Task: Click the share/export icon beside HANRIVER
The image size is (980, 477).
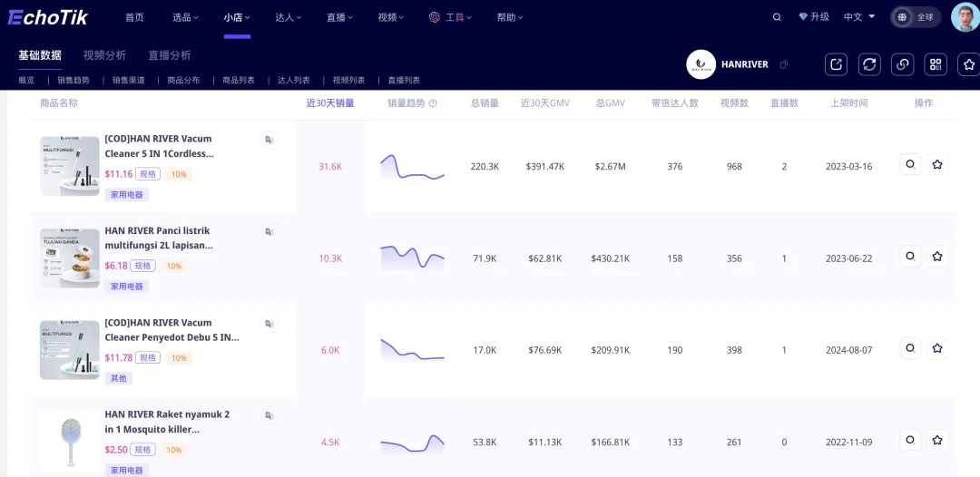Action: click(x=837, y=64)
